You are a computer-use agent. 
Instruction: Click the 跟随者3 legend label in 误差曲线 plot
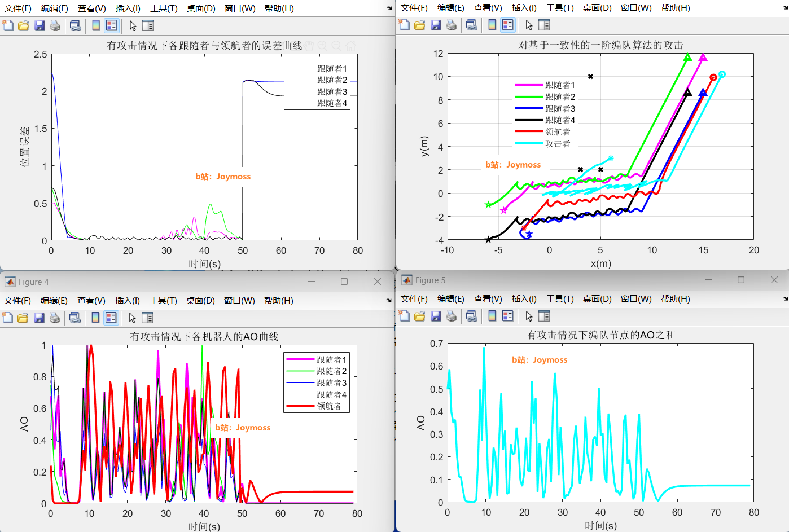coord(332,91)
